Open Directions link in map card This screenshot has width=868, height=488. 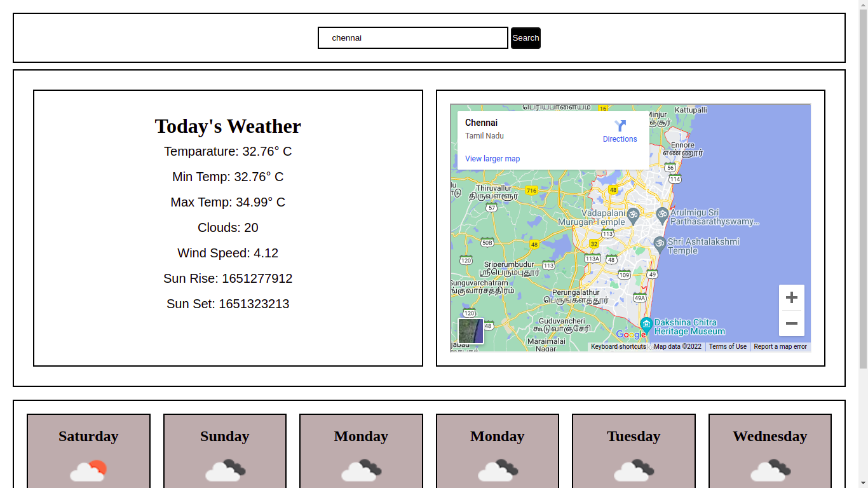point(620,139)
